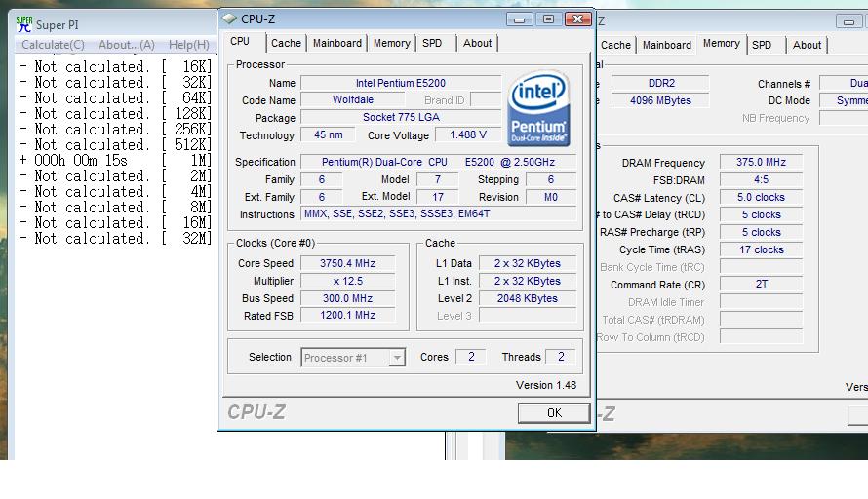The height and width of the screenshot is (499, 868).
Task: Click OK button in front CPU-Z
Action: tap(554, 413)
